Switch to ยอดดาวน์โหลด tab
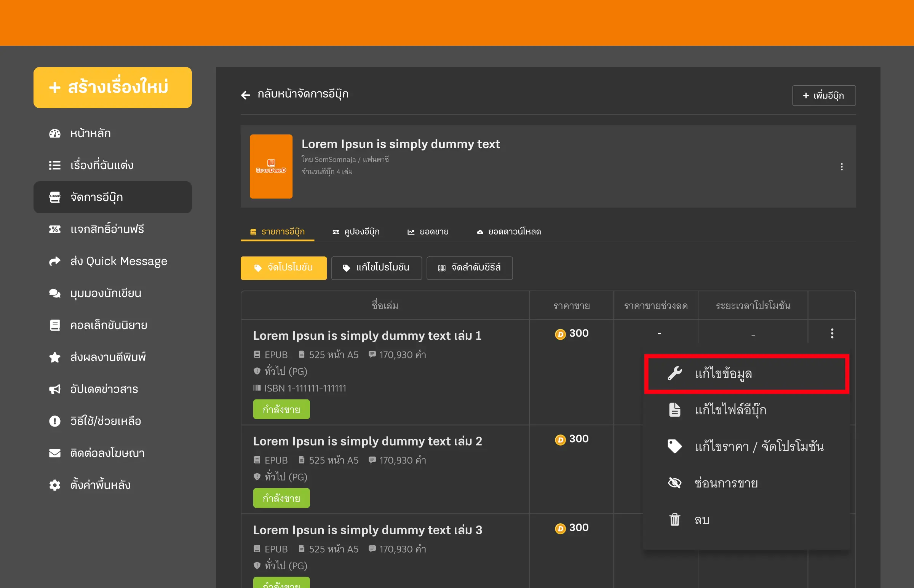Image resolution: width=914 pixels, height=588 pixels. 508,232
